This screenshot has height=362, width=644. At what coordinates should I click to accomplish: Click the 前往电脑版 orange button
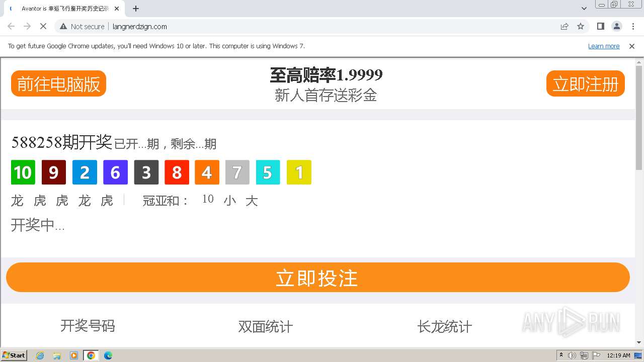coord(58,83)
